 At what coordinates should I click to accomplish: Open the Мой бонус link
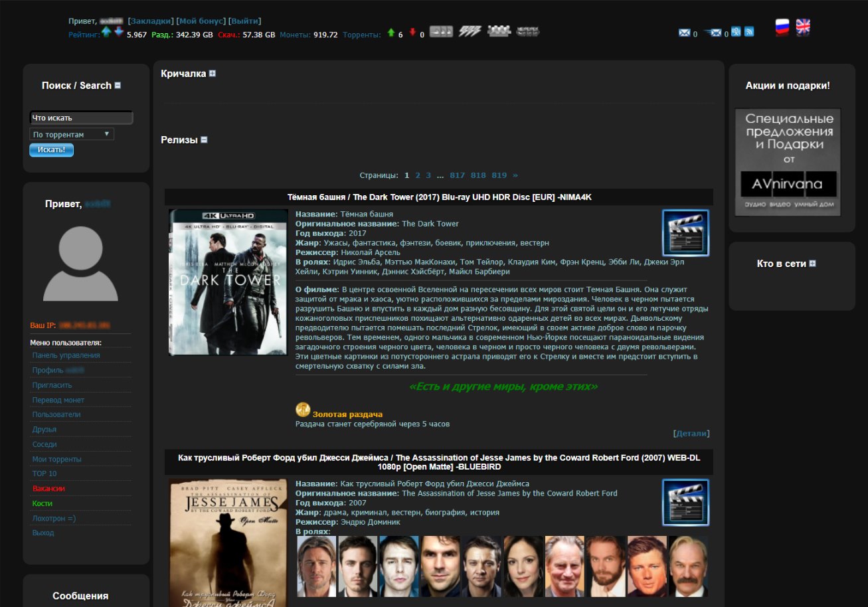[201, 21]
